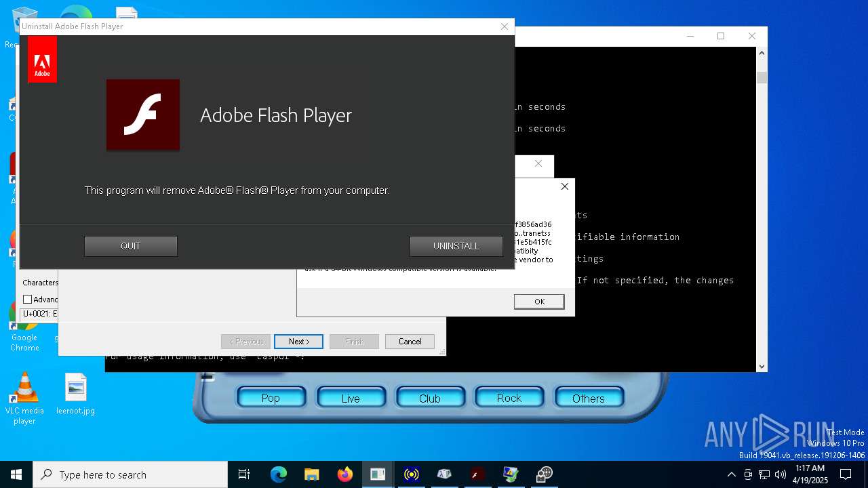Open VLC media player desktop shortcut
The image size is (868, 488).
pyautogui.click(x=24, y=399)
